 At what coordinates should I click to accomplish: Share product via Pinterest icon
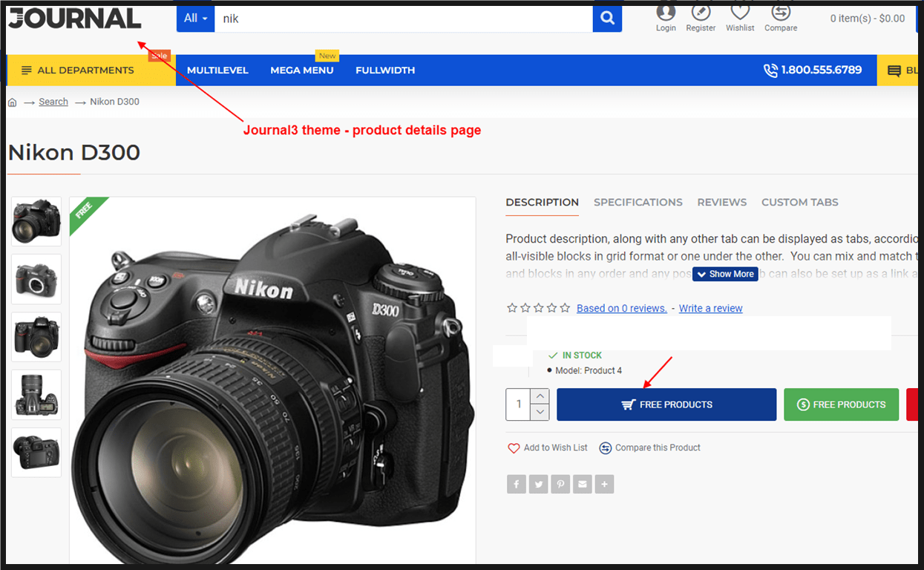tap(560, 485)
